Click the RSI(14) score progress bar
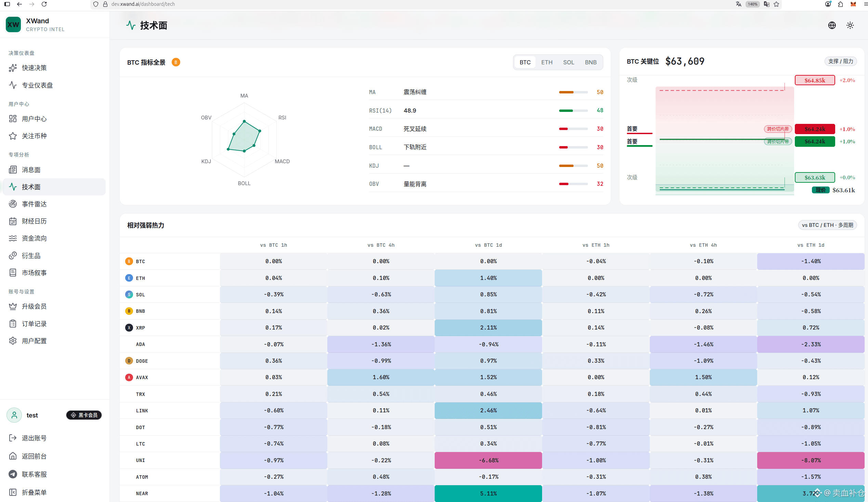This screenshot has width=868, height=502. pyautogui.click(x=573, y=111)
